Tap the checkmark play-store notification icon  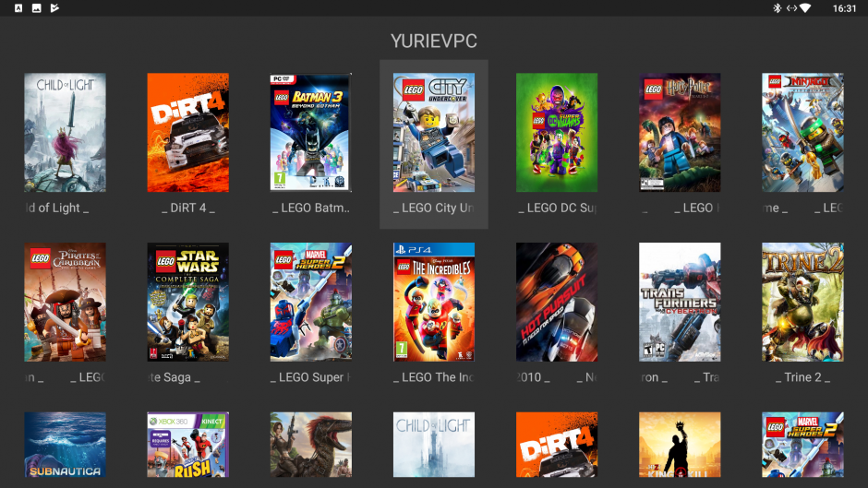[x=54, y=7]
